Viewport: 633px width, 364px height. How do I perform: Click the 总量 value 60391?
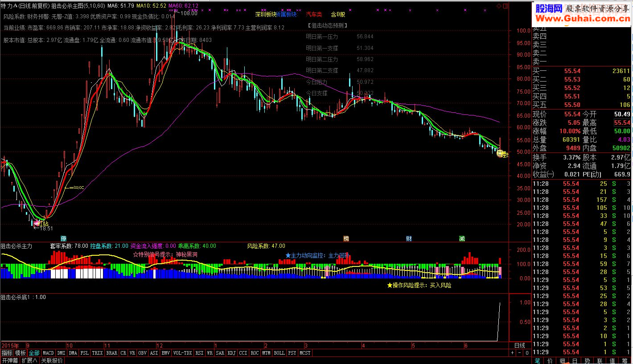[571, 139]
